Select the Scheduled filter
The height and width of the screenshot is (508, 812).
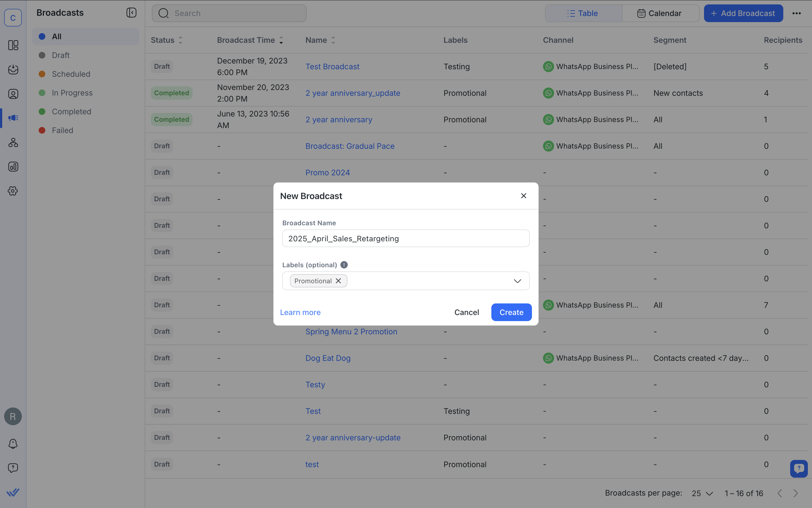[x=71, y=74]
